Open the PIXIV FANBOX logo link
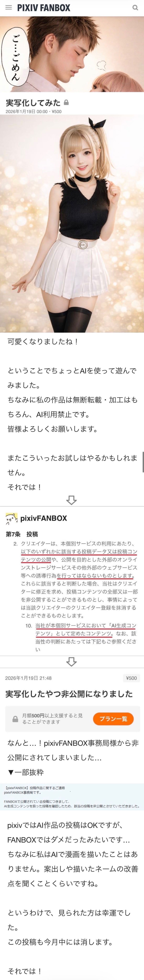 [x=44, y=8]
